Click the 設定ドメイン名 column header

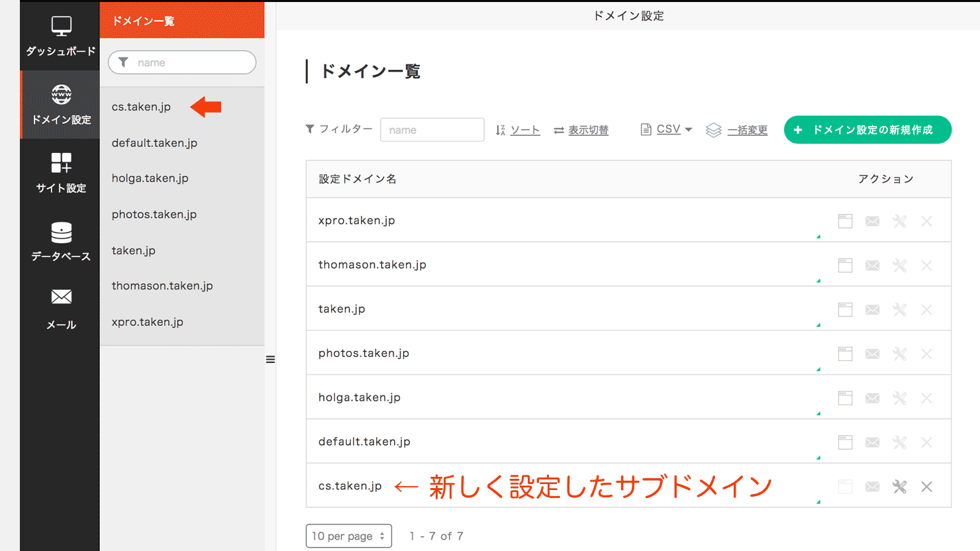(x=358, y=179)
